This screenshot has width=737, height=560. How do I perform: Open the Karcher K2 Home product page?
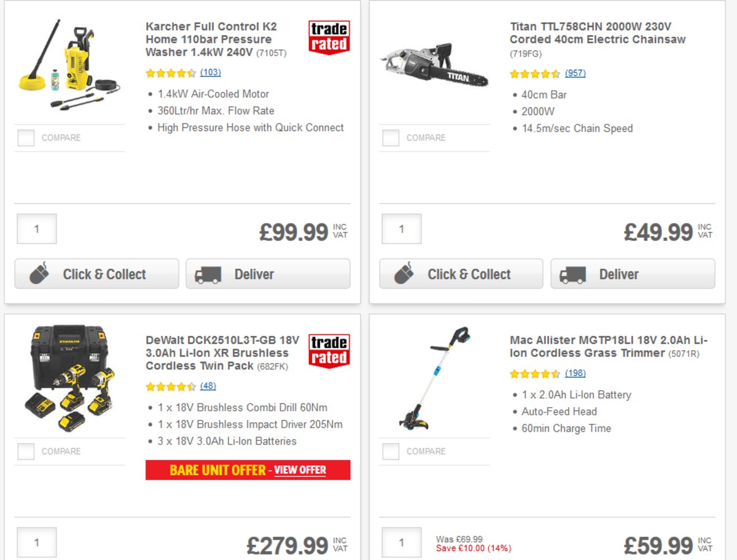(x=210, y=39)
